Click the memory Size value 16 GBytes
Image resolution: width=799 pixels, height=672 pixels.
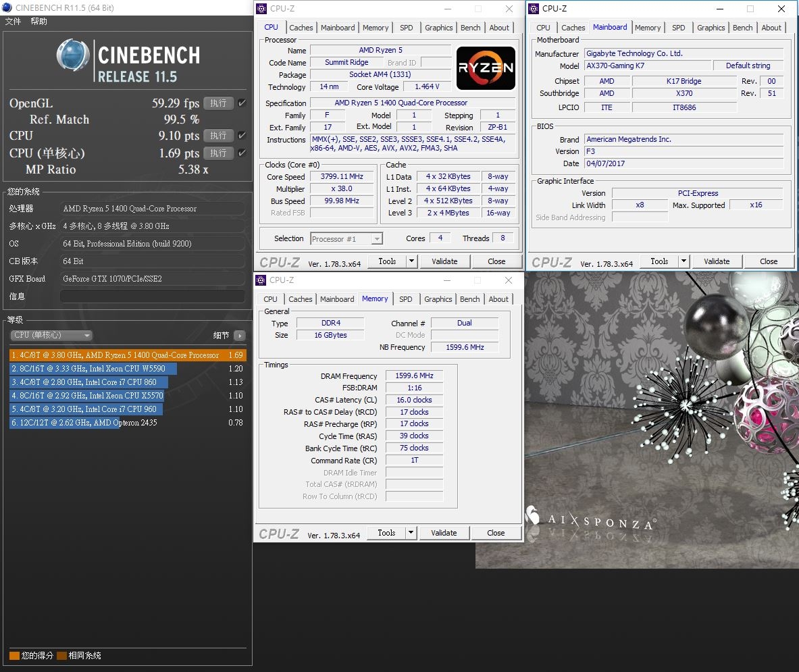point(330,335)
